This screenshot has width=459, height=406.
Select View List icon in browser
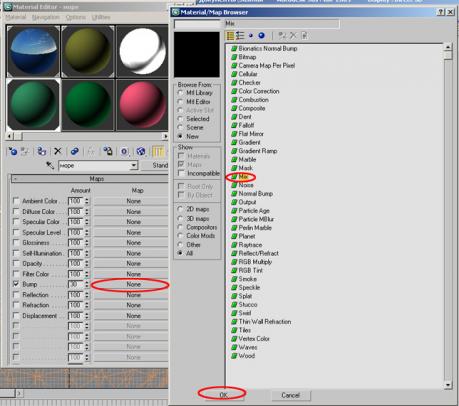(230, 36)
